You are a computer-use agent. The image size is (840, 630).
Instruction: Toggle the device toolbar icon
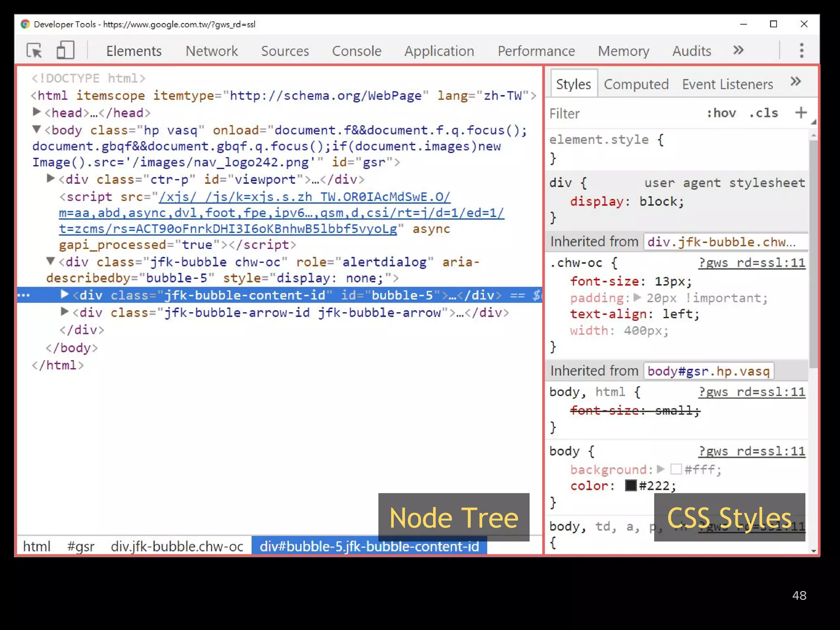(65, 50)
